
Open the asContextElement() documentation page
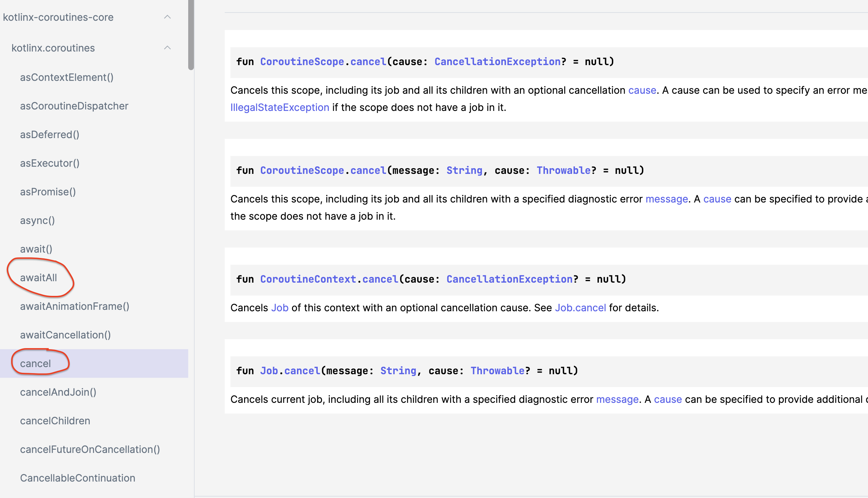67,77
